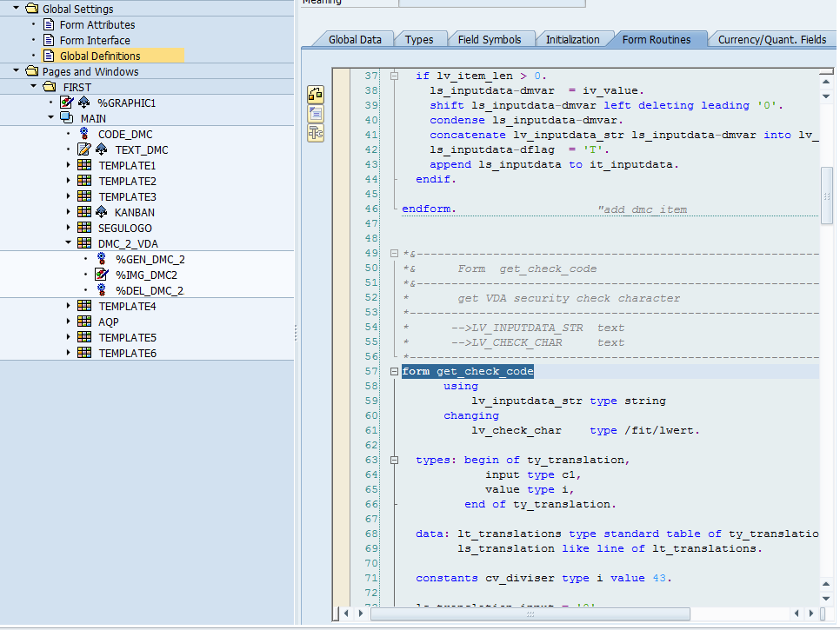Select the Form Attributes tree entry

[97, 24]
